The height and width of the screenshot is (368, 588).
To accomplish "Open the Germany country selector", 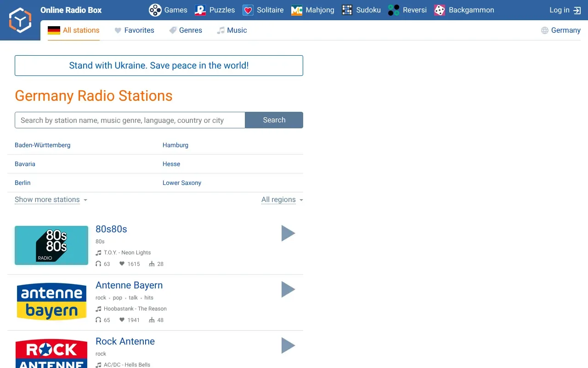I will click(x=560, y=30).
